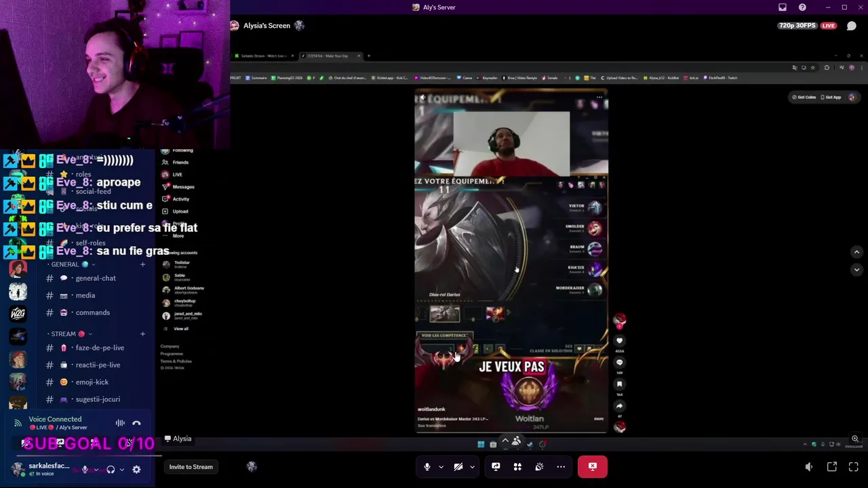Image resolution: width=868 pixels, height=488 pixels.
Task: Open the activities launcher icon
Action: [x=517, y=467]
